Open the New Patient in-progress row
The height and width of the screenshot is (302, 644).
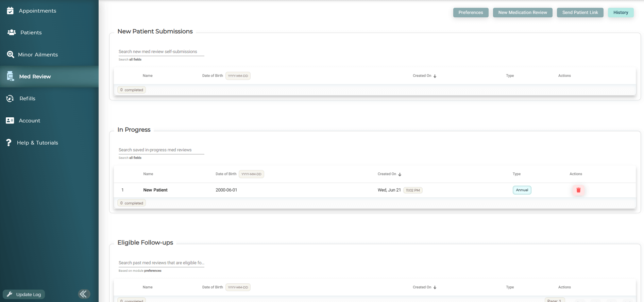point(155,190)
